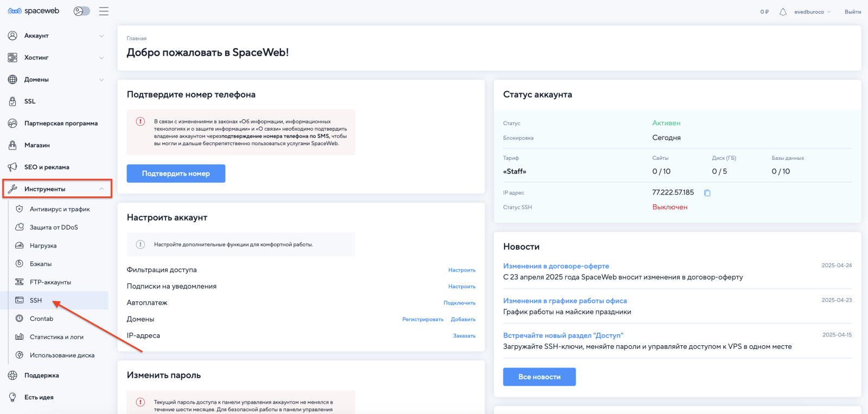
Task: Open Защита от DDoS submenu item
Action: [54, 228]
